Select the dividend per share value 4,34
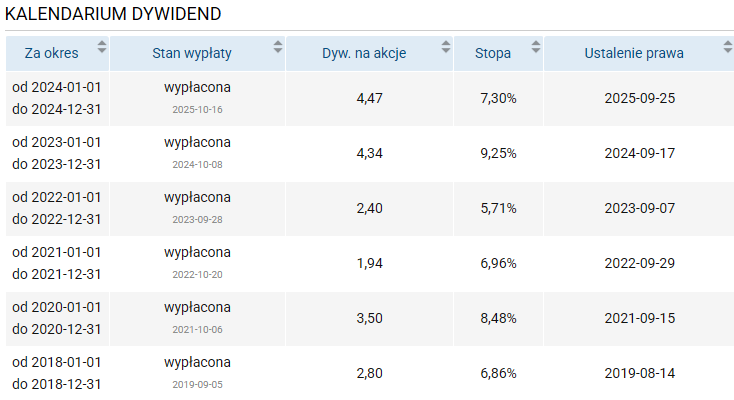 pyautogui.click(x=370, y=153)
